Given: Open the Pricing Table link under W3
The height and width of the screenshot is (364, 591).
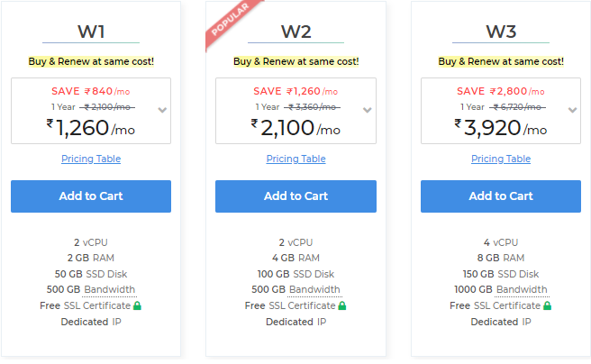Looking at the screenshot, I should tap(501, 159).
